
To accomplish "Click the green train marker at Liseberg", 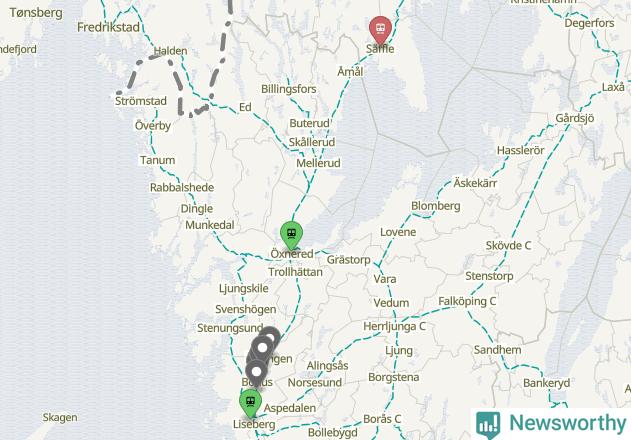I will [250, 402].
